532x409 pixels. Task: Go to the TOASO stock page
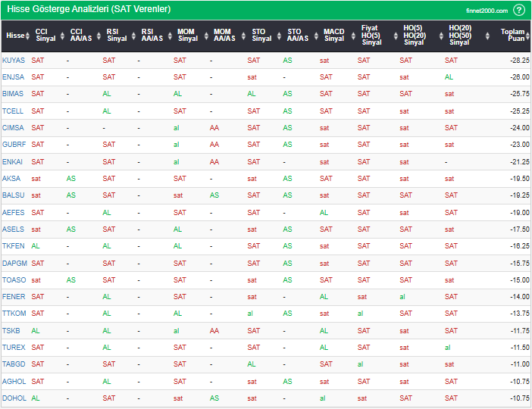[x=14, y=279]
